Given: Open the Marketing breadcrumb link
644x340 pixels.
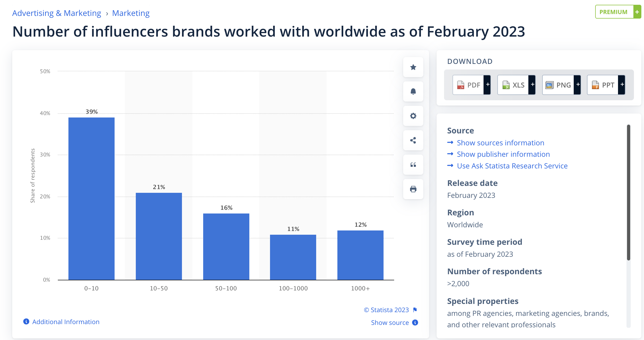Looking at the screenshot, I should [131, 13].
